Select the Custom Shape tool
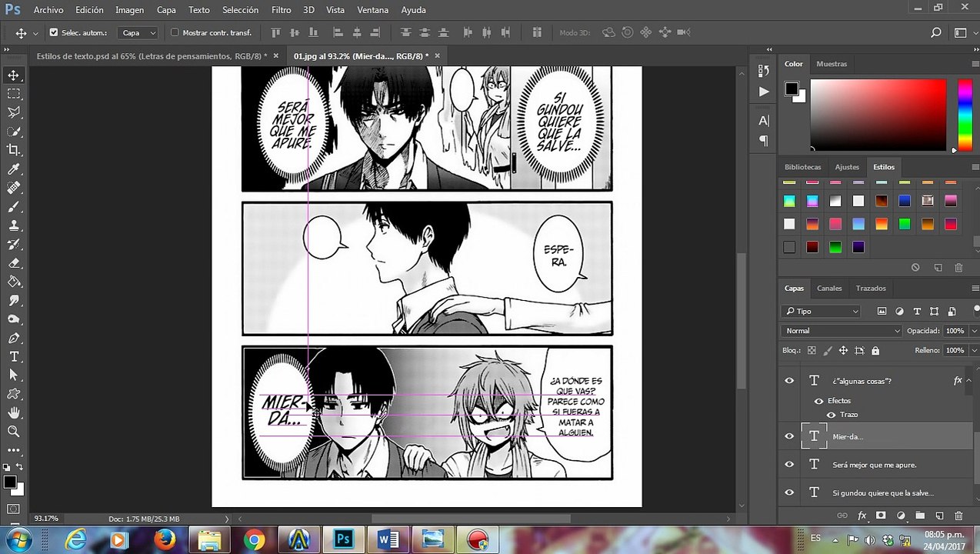 (x=14, y=394)
